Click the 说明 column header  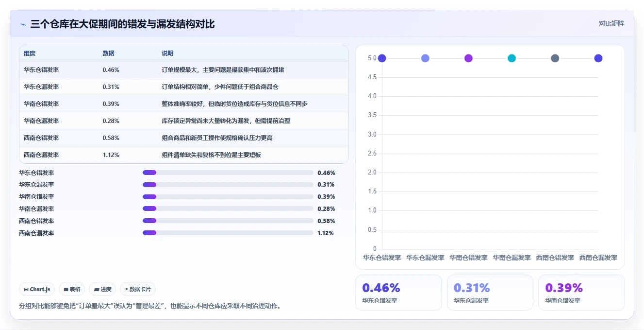pos(167,53)
